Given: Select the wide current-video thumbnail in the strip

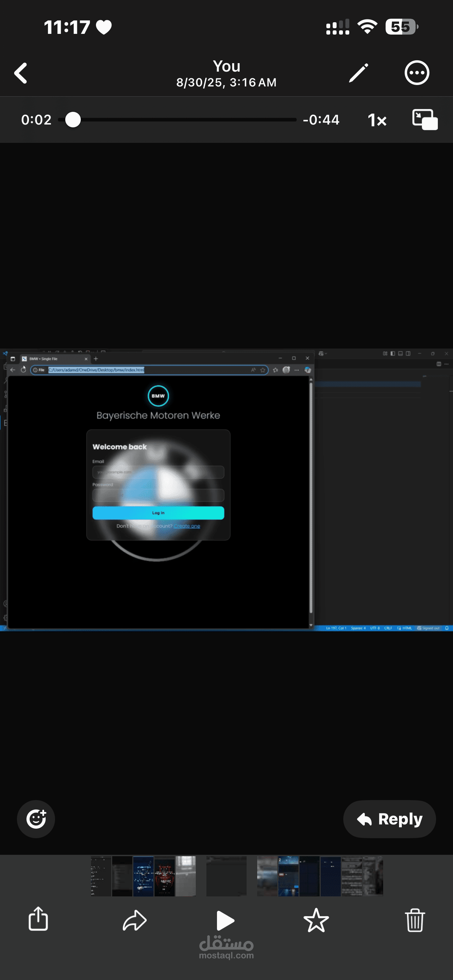Looking at the screenshot, I should [226, 876].
